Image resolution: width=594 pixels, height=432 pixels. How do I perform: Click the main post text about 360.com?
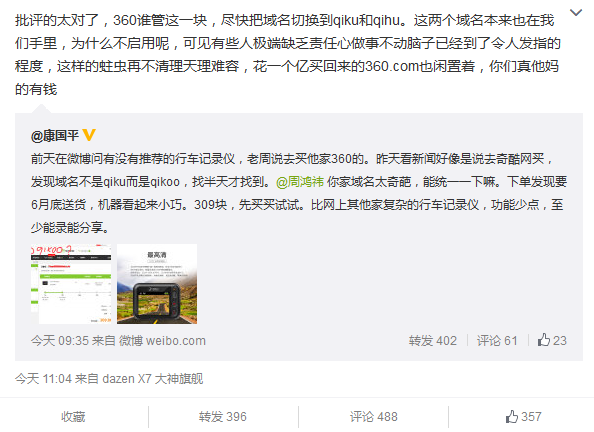pos(288,55)
